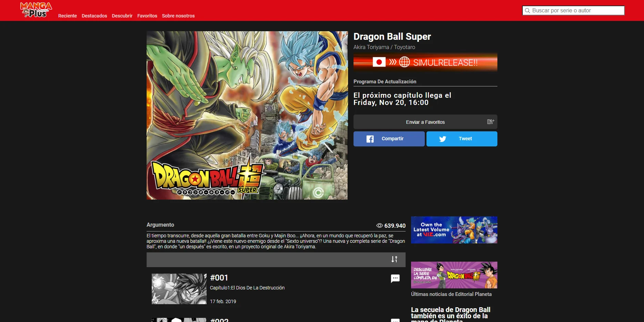Click the 639.940 view count

[x=395, y=226]
